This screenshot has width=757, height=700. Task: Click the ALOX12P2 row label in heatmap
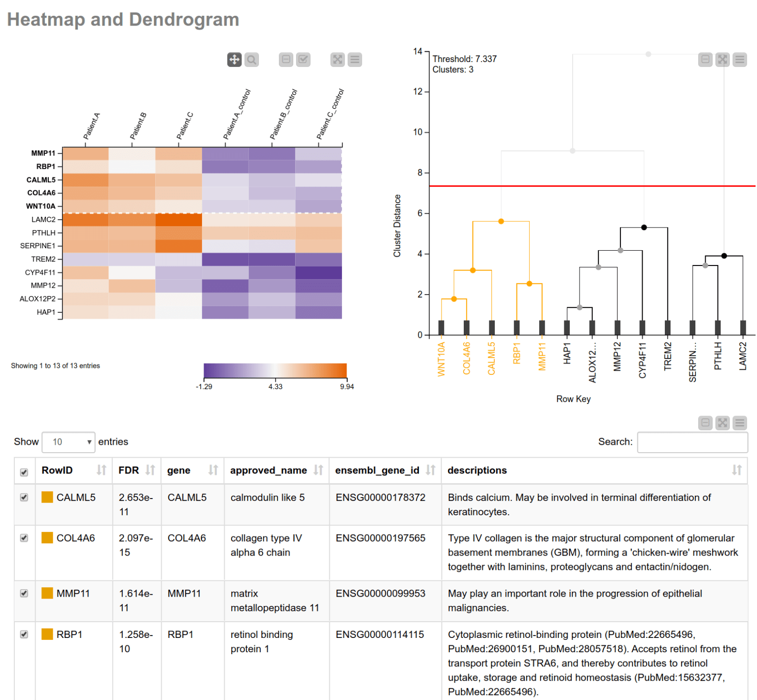point(38,299)
